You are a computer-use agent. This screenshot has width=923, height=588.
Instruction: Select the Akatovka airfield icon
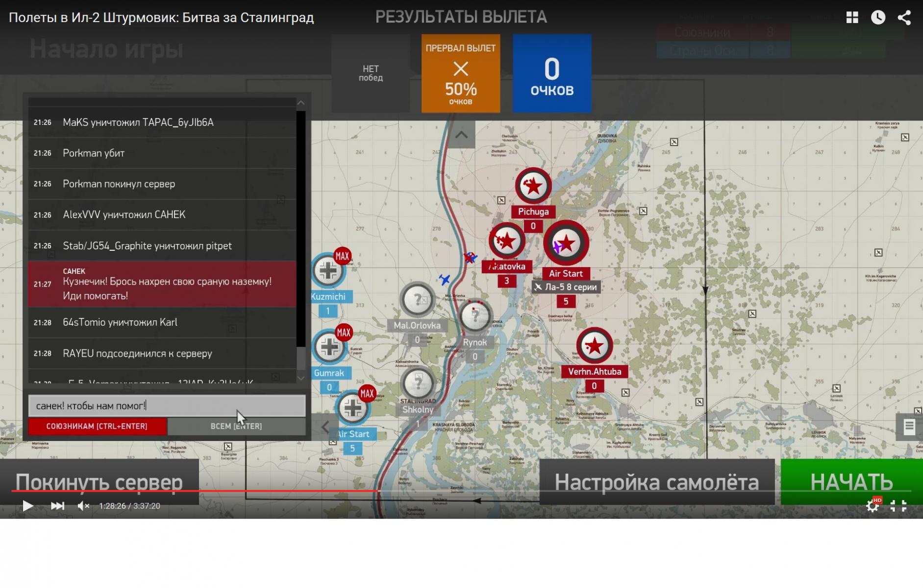(x=507, y=241)
